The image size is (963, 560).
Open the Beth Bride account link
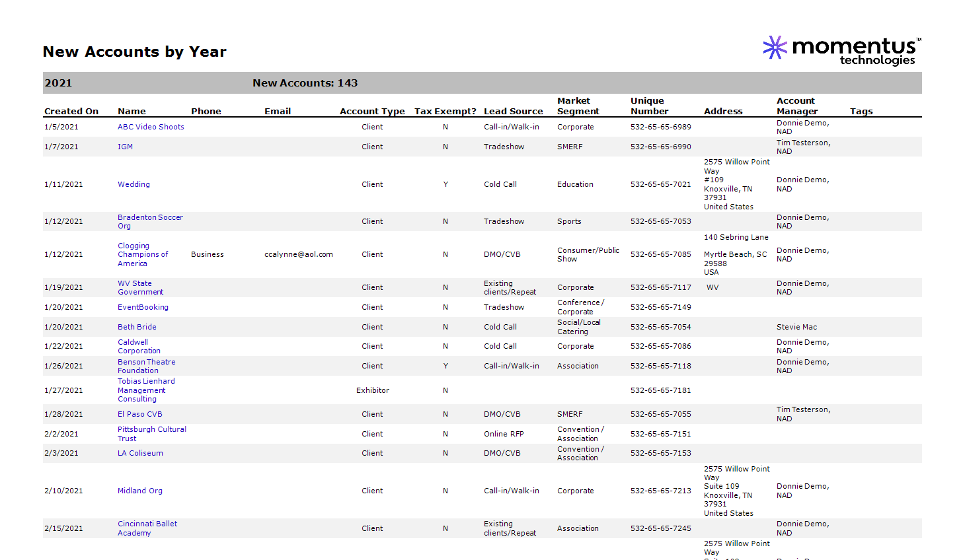pos(137,327)
